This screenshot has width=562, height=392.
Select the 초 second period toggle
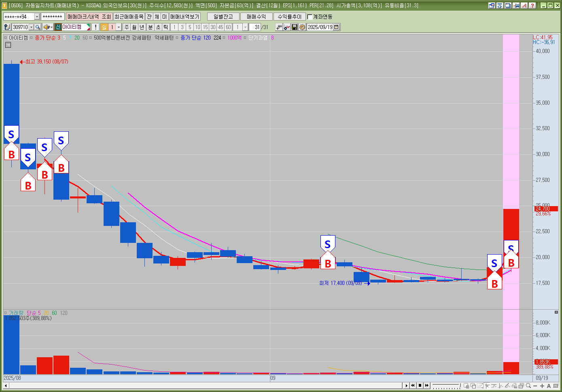pos(158,27)
